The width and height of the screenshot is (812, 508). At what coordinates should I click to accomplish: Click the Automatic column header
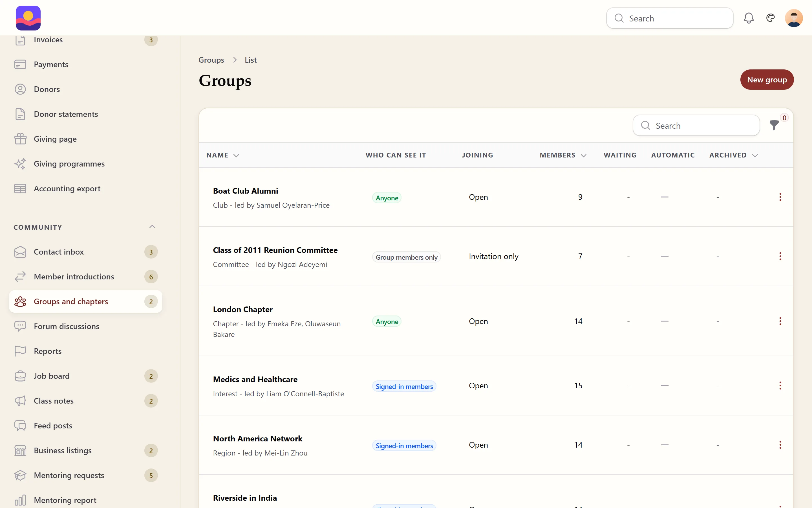tap(673, 155)
